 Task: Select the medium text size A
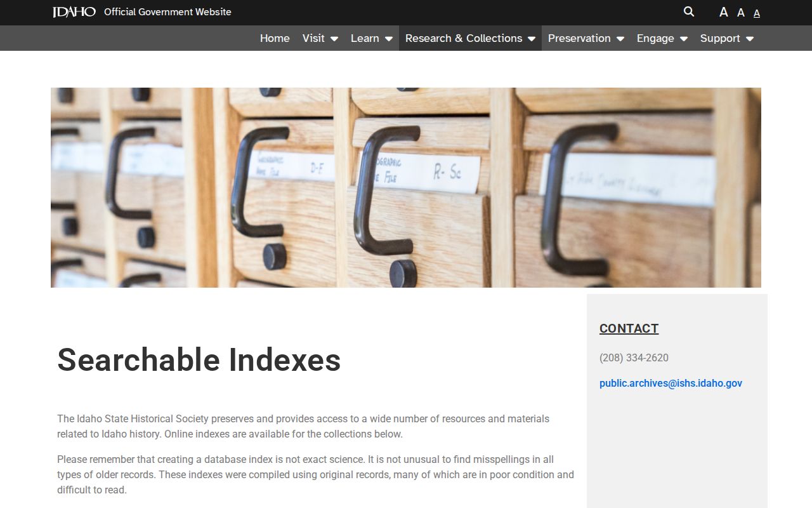pyautogui.click(x=741, y=13)
